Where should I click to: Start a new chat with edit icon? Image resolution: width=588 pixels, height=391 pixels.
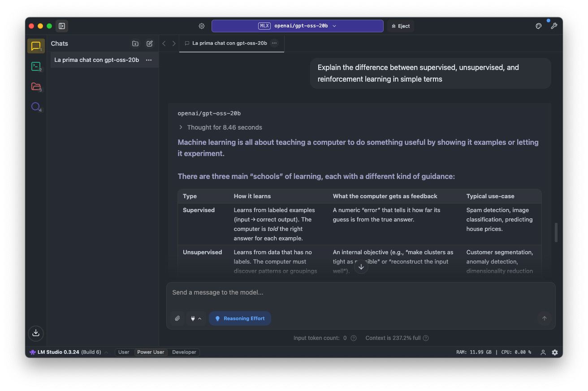tap(150, 43)
